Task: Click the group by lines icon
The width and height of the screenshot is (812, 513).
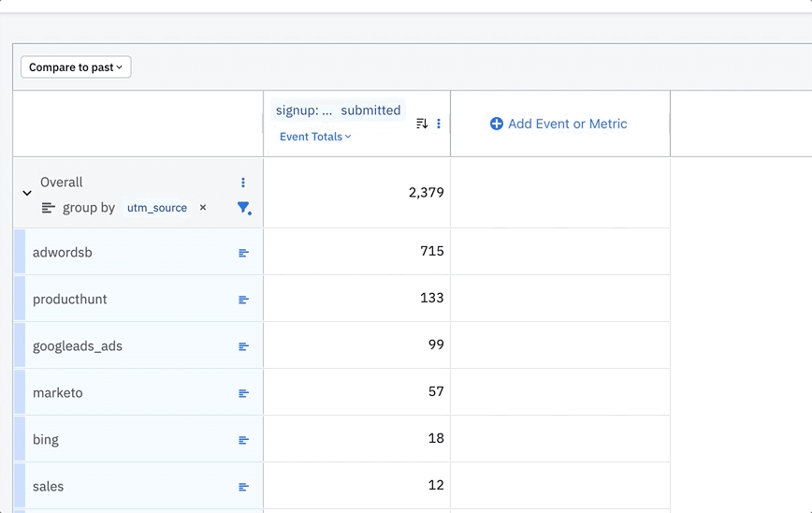Action: (x=48, y=208)
